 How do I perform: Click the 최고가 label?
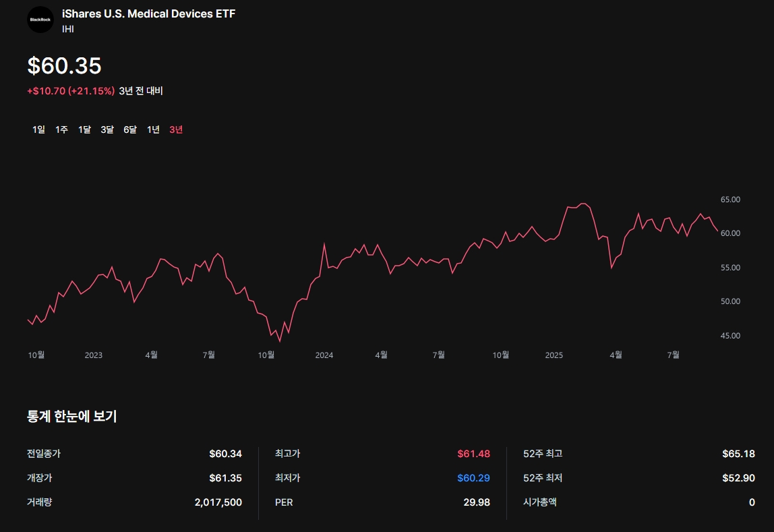(288, 454)
